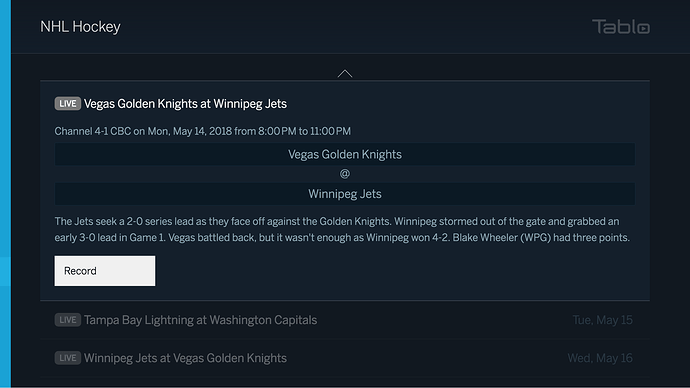Click the blue sidebar strip on the left edge

pyautogui.click(x=5, y=194)
